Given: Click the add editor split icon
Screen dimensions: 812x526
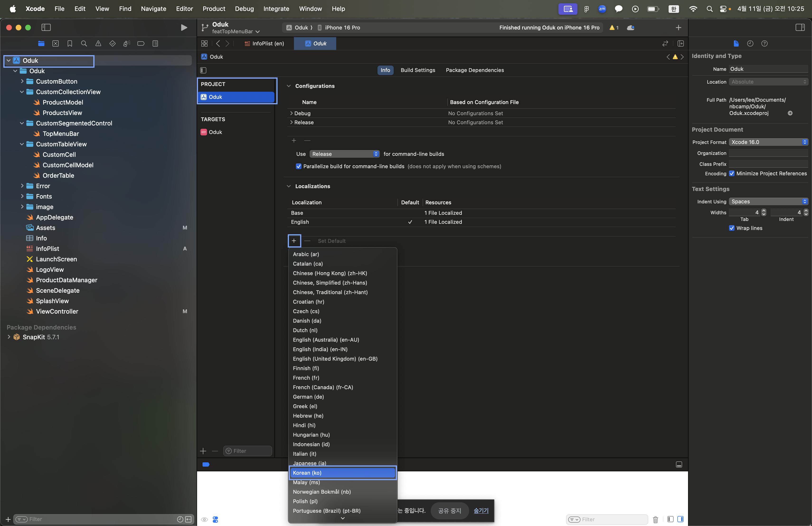Looking at the screenshot, I should tap(680, 43).
